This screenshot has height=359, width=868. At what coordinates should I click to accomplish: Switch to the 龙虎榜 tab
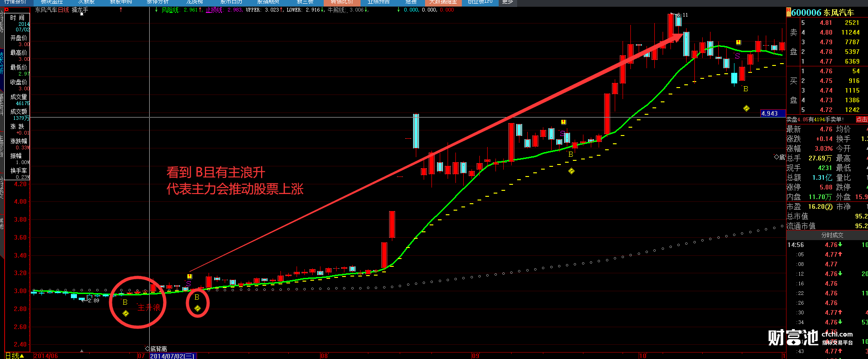(x=195, y=2)
